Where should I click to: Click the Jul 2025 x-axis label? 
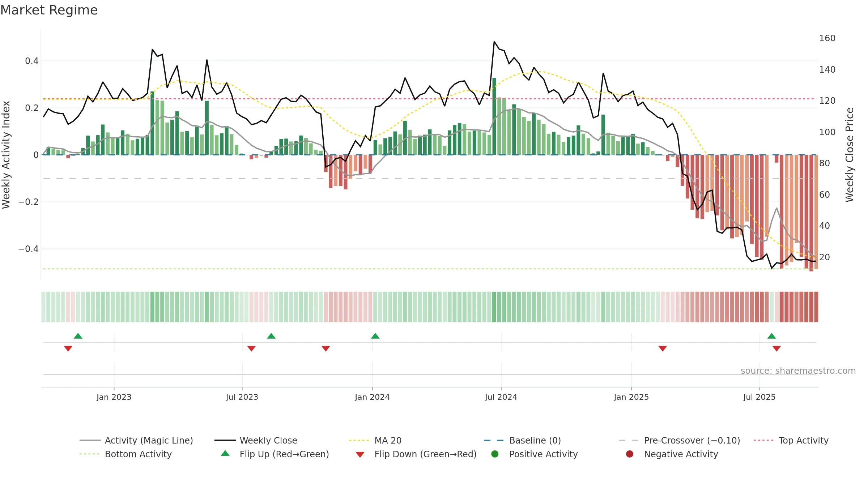click(759, 397)
